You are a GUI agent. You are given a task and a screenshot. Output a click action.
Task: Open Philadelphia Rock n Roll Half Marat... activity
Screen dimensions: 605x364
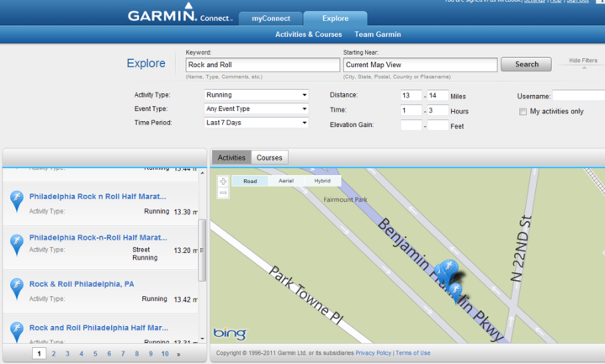pos(98,196)
